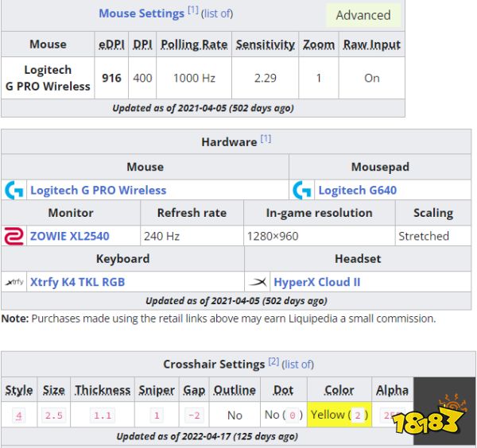
Task: Click the crosshair gap value -2
Action: click(194, 415)
